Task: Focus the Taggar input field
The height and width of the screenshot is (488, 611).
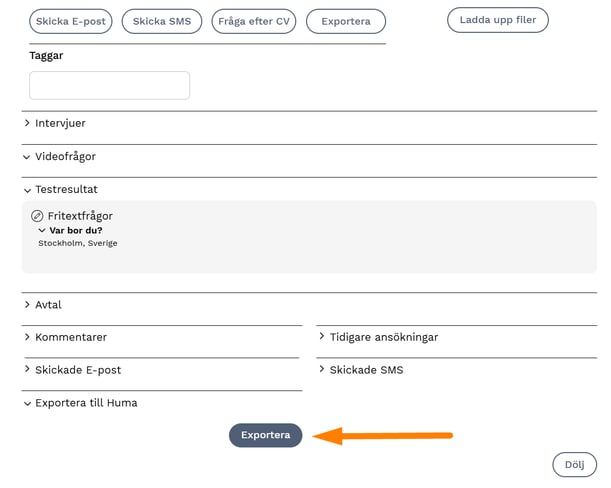Action: point(109,85)
